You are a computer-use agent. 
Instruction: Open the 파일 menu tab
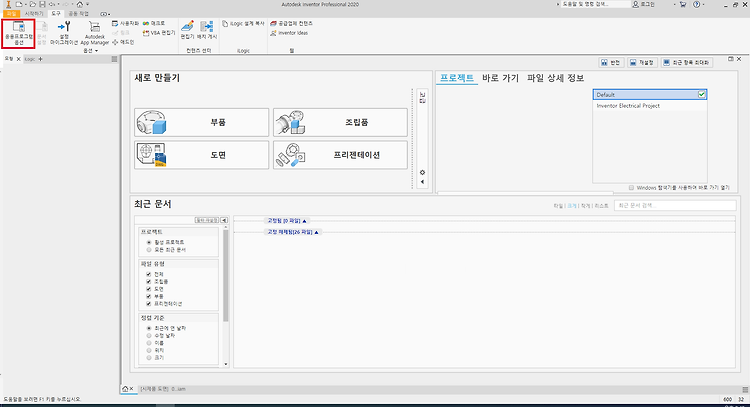11,14
